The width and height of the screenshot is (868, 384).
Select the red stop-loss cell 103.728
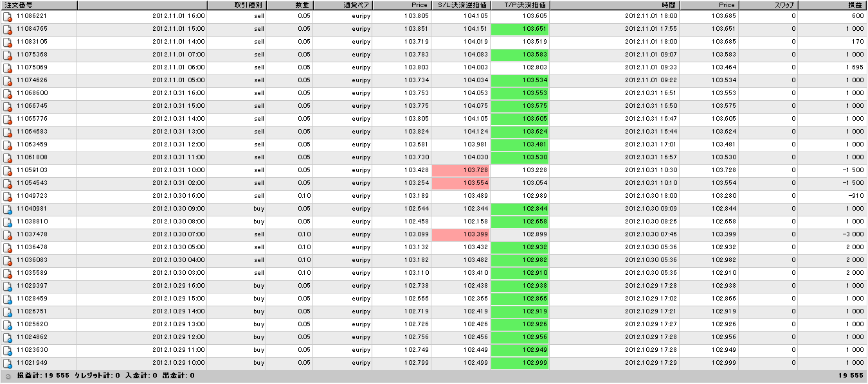coord(460,170)
